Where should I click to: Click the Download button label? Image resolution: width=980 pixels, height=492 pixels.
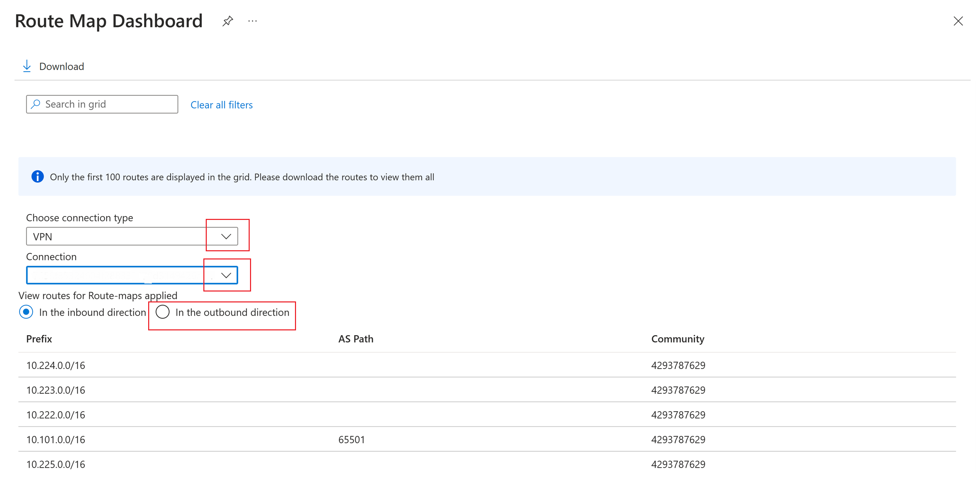coord(62,66)
